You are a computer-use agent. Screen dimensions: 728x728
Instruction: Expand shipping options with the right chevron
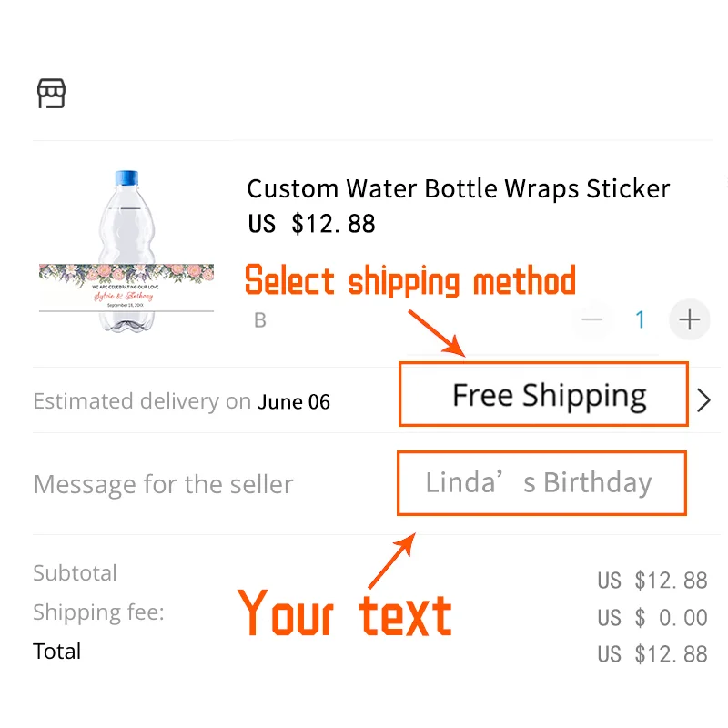click(703, 400)
